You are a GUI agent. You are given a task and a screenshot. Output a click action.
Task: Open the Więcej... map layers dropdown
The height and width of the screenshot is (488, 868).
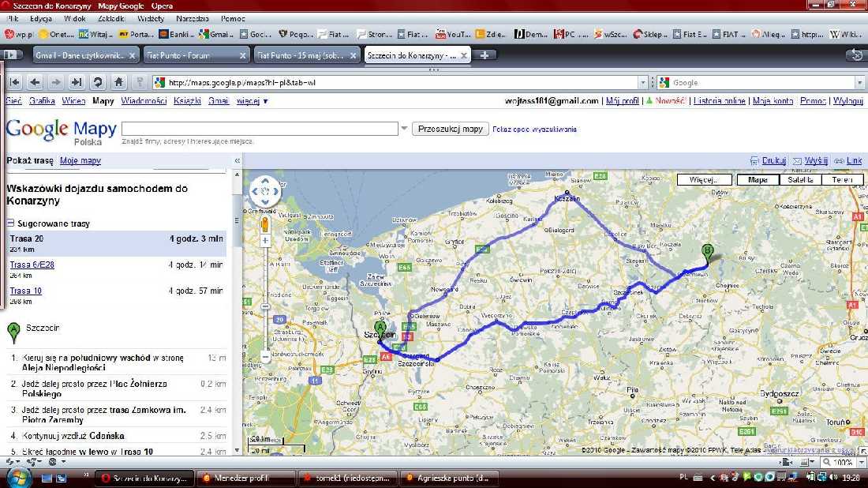pos(704,179)
